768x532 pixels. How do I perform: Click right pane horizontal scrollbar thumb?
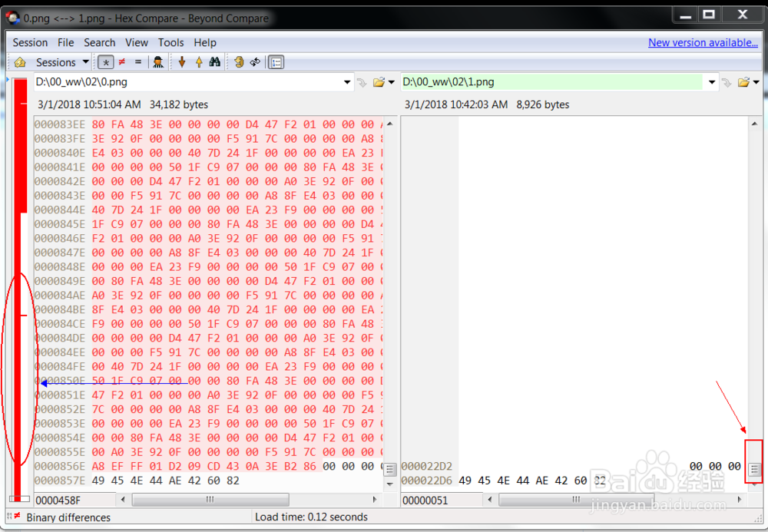click(577, 499)
